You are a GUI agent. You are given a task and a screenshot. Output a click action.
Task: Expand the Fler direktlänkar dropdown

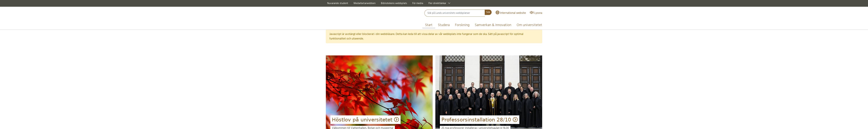click(439, 3)
